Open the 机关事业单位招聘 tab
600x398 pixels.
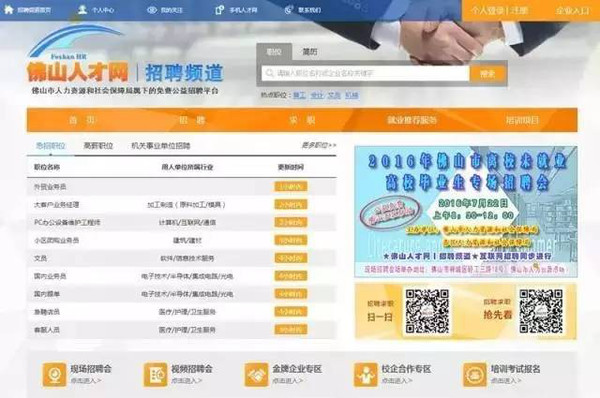161,145
